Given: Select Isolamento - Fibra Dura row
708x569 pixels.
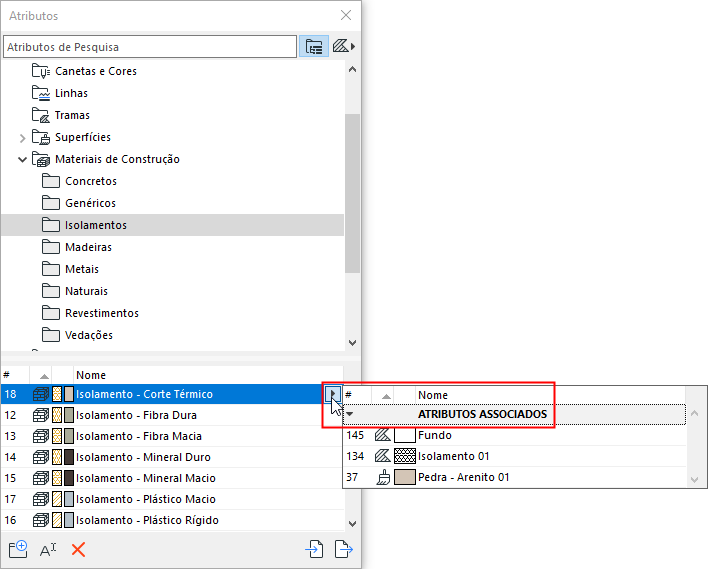Looking at the screenshot, I should click(x=172, y=415).
